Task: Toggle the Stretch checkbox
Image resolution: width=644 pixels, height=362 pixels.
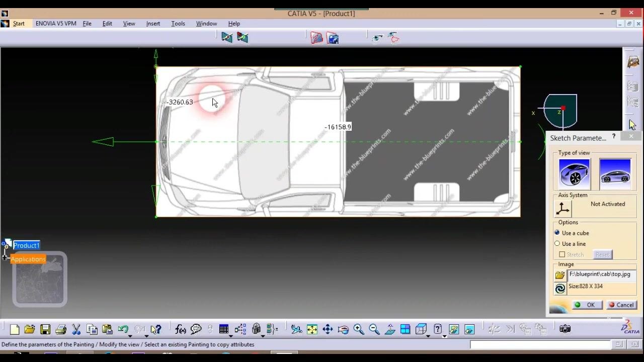Action: (562, 254)
